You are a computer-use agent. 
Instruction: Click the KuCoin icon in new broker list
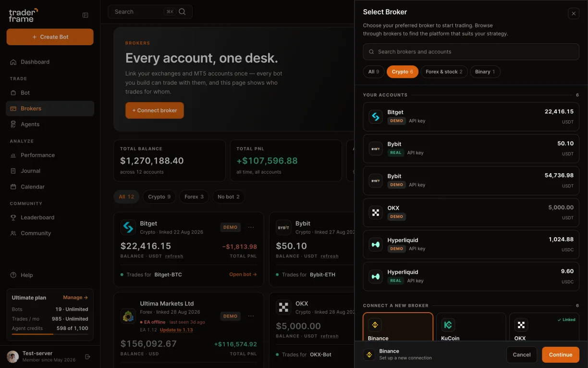click(x=448, y=325)
